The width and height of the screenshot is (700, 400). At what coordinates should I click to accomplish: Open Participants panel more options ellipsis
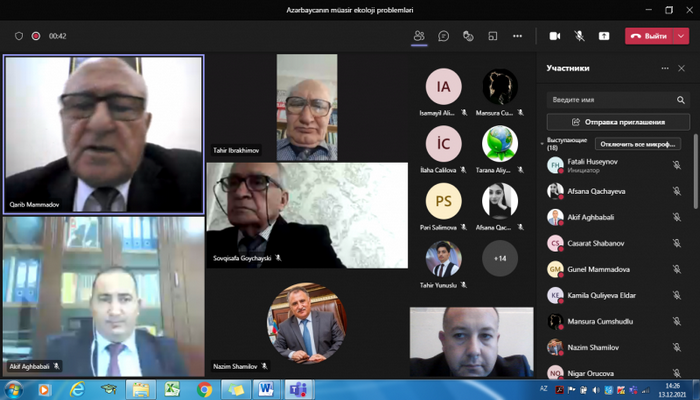662,68
